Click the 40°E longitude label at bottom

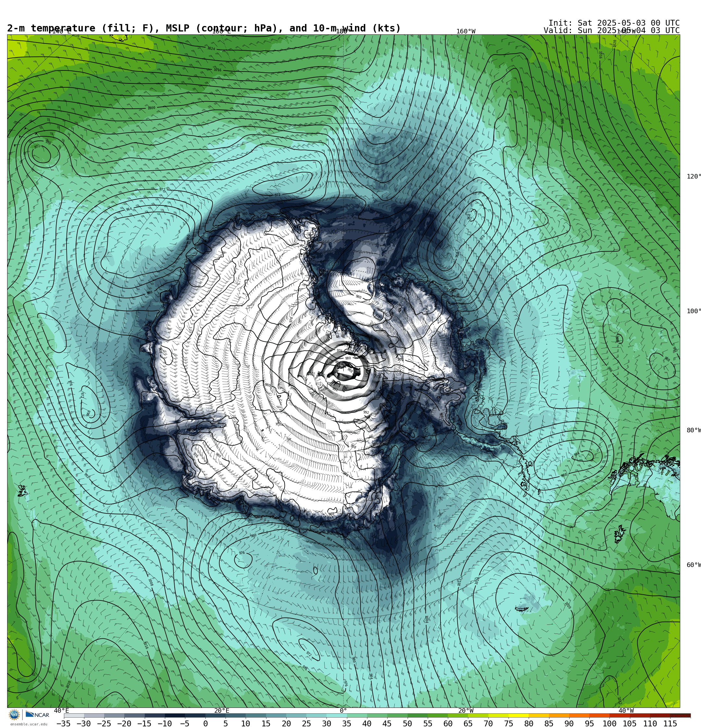coord(61,710)
